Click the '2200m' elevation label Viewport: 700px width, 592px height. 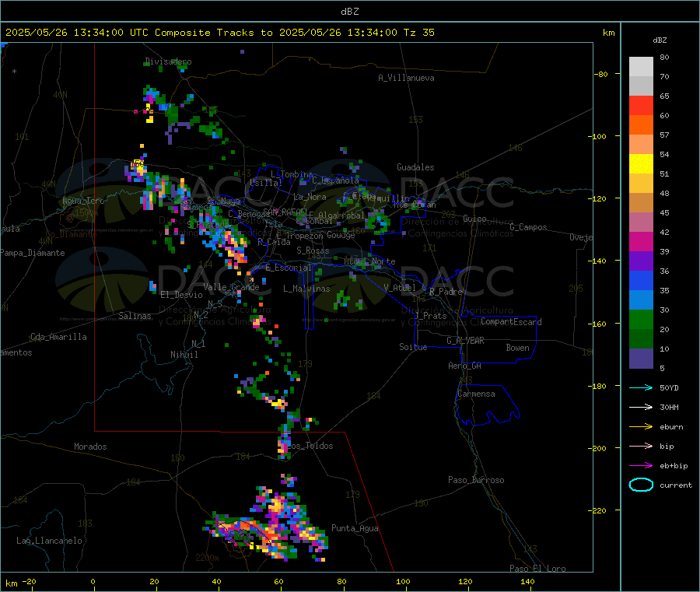click(207, 558)
